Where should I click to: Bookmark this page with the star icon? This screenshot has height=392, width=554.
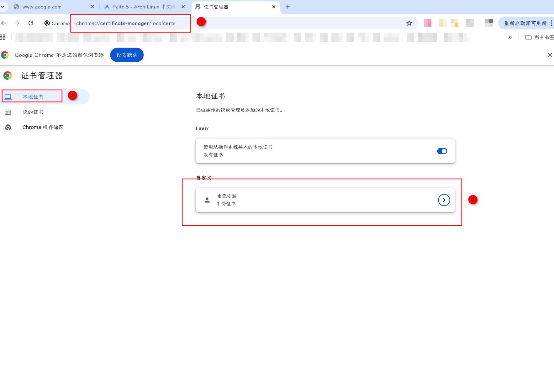click(x=409, y=23)
